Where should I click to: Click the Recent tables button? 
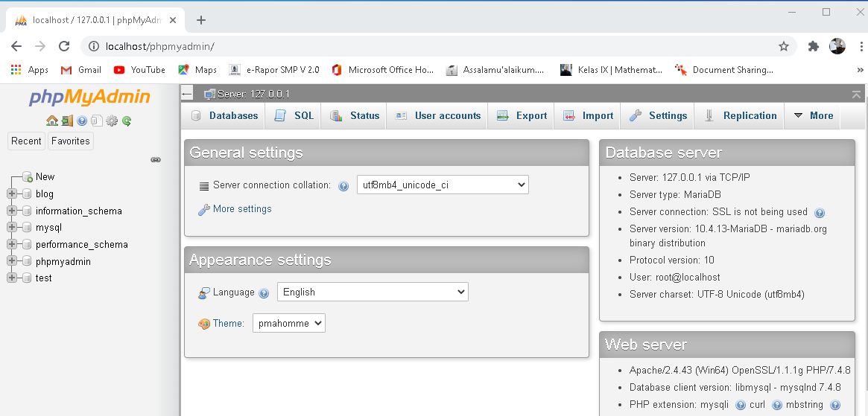[x=26, y=141]
